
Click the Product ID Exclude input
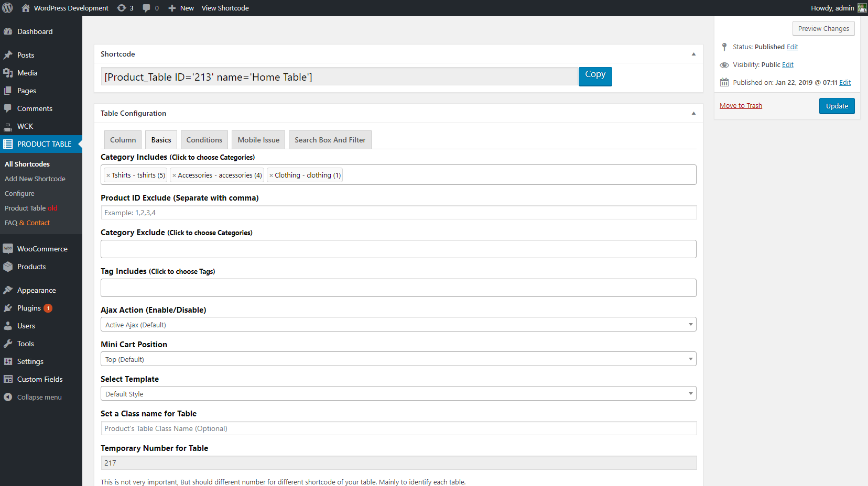(398, 213)
